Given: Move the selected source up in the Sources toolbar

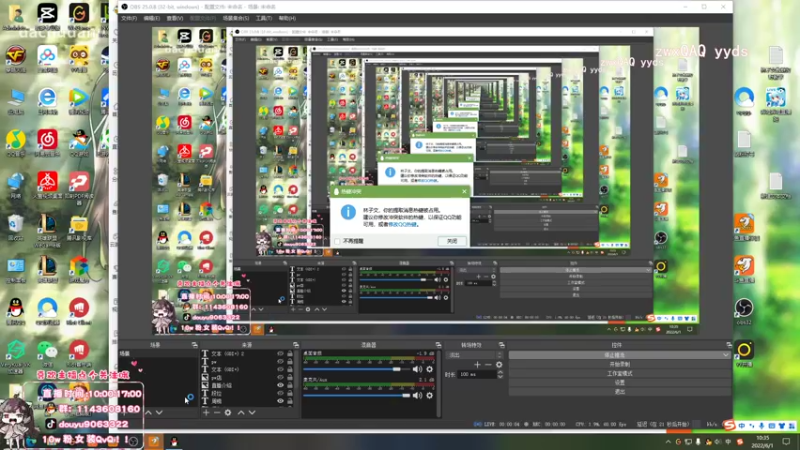Looking at the screenshot, I should click(x=241, y=412).
